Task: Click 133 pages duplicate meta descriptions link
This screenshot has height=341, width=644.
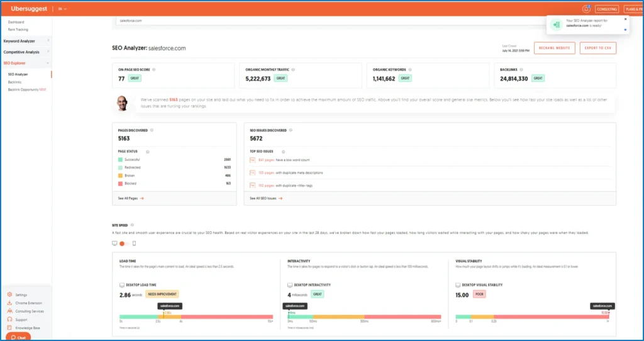Action: point(266,172)
